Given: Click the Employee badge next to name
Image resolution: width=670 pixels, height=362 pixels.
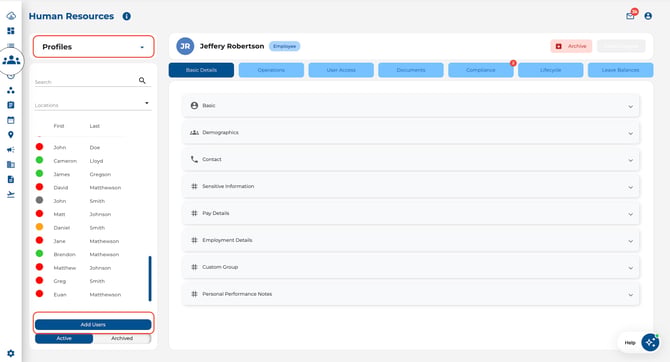Looking at the screenshot, I should [285, 46].
